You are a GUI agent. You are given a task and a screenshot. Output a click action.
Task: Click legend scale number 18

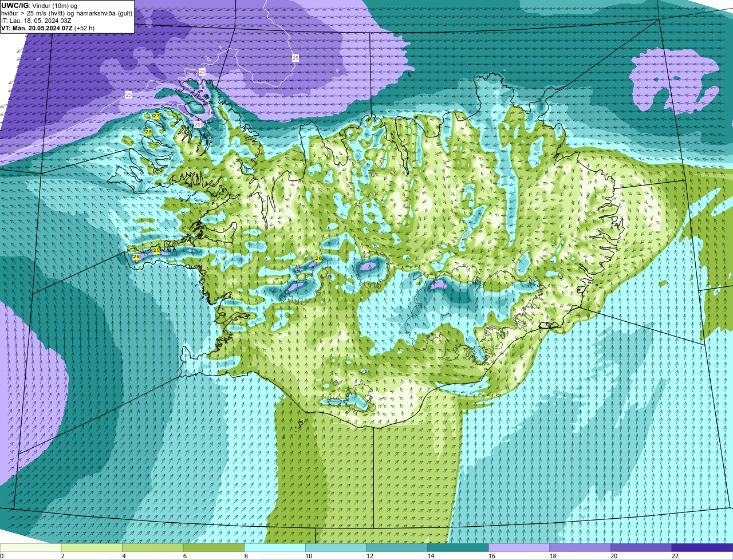coord(553,556)
